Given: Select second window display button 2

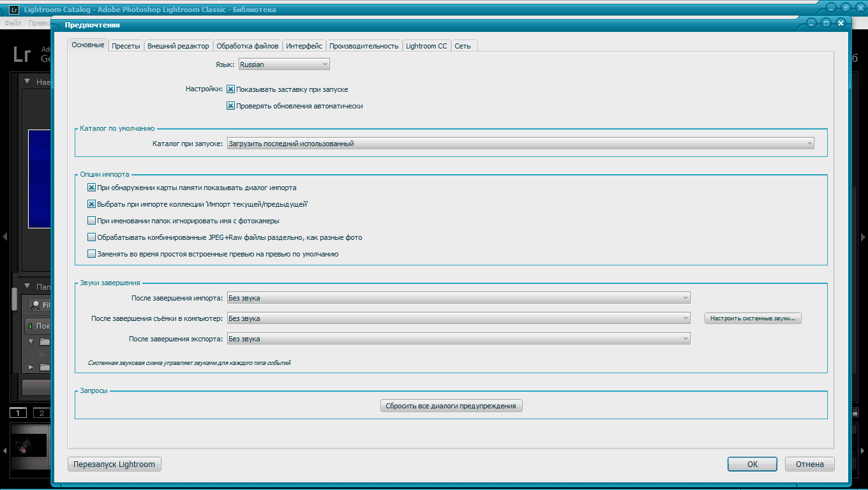Looking at the screenshot, I should tap(41, 413).
